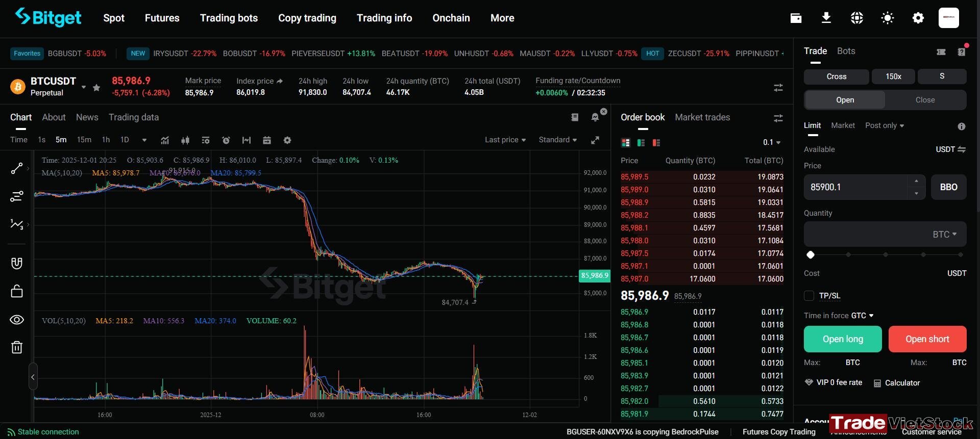The height and width of the screenshot is (439, 980).
Task: Collapse the drawing toolbar side arrow
Action: (33, 377)
